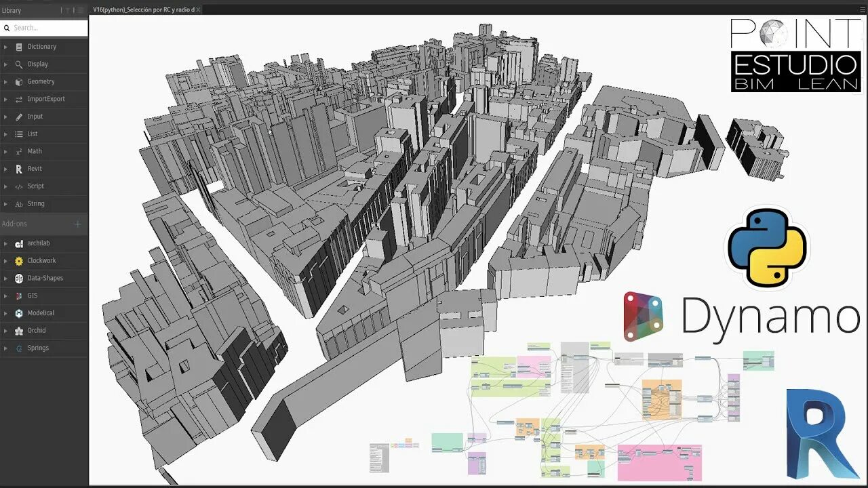Expand the archilab add-on arrow
The width and height of the screenshot is (868, 488).
click(5, 243)
